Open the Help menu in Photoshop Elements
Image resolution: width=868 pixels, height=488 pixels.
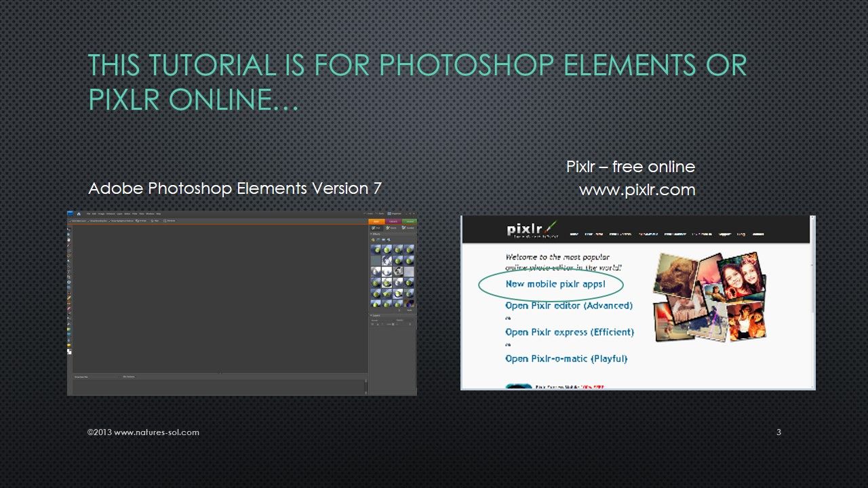coord(159,213)
